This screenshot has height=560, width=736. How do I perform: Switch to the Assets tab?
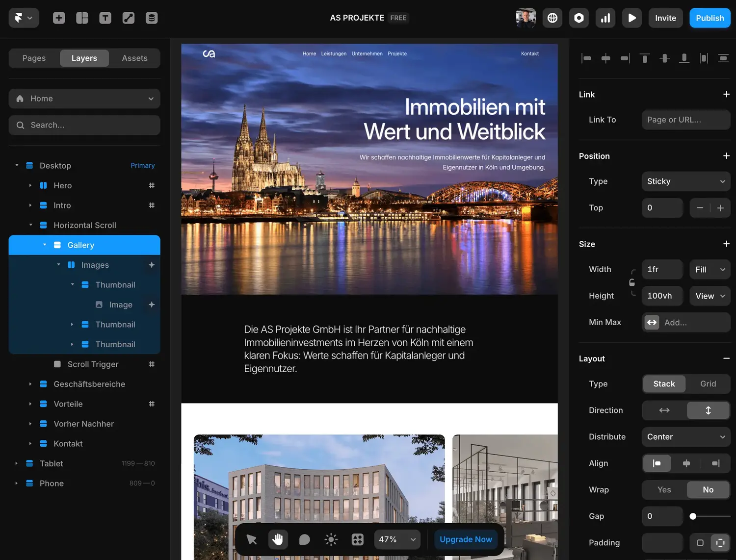pyautogui.click(x=134, y=58)
